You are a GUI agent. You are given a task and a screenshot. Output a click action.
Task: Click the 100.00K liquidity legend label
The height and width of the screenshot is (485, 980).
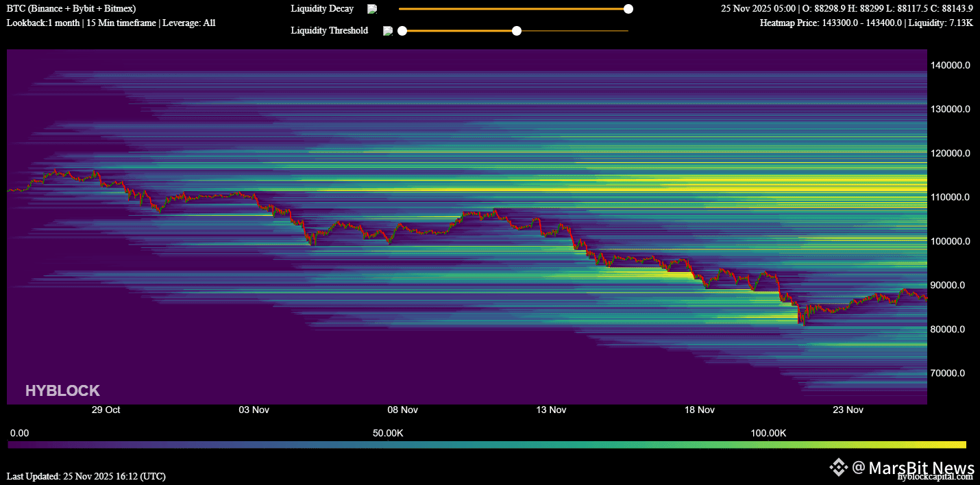click(x=768, y=434)
